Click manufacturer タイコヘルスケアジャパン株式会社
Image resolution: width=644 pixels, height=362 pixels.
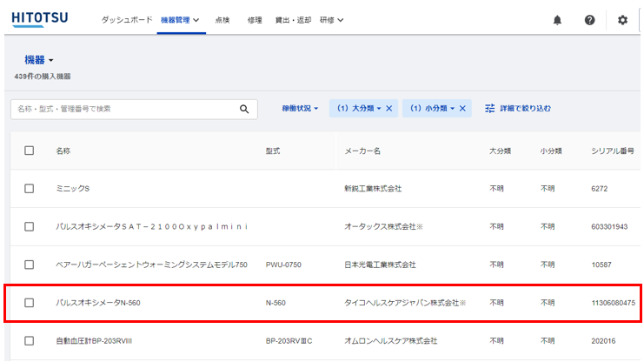pos(405,303)
